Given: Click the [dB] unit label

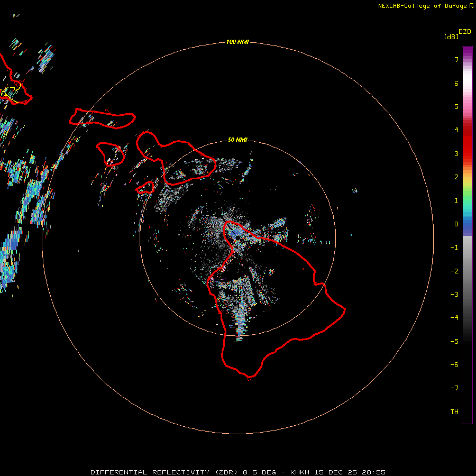Looking at the screenshot, I should (451, 36).
